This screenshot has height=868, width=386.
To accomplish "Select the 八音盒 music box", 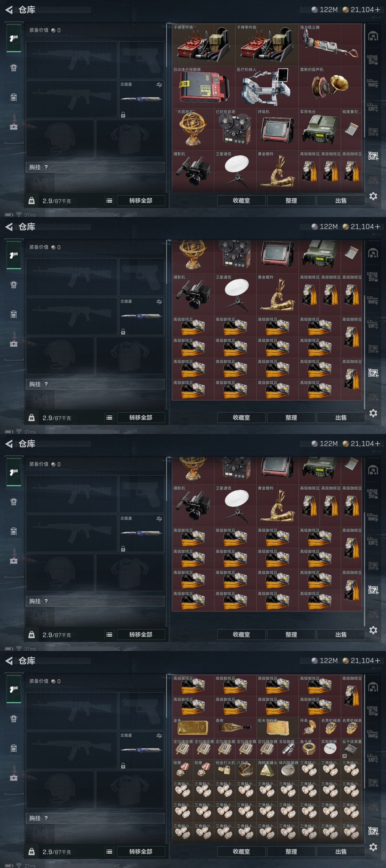I will click(x=246, y=770).
